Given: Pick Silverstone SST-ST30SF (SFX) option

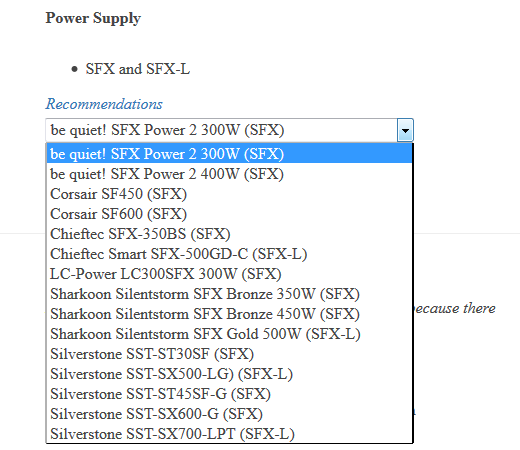Looking at the screenshot, I should point(229,354).
